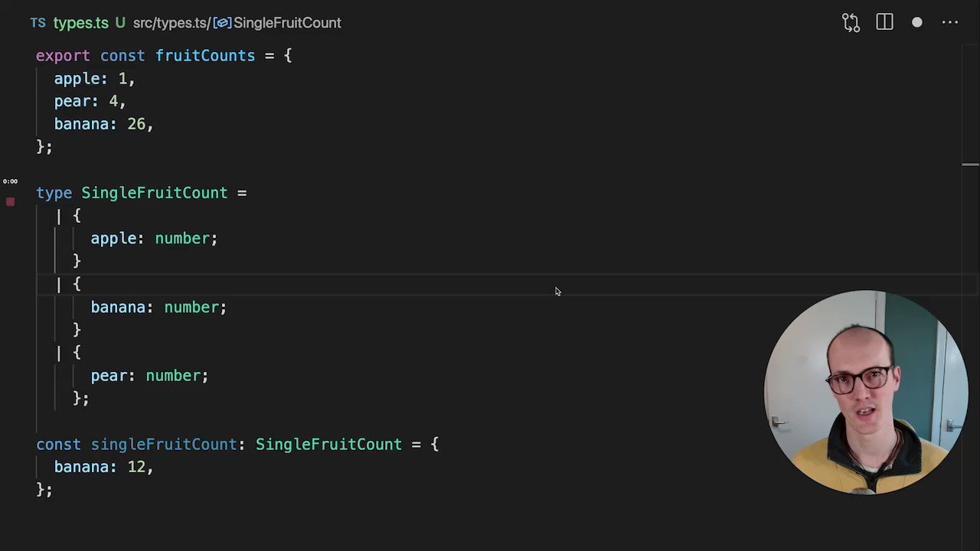Place cursor on the fruitCounts constant name
Screen dimensions: 980x551
click(x=204, y=55)
